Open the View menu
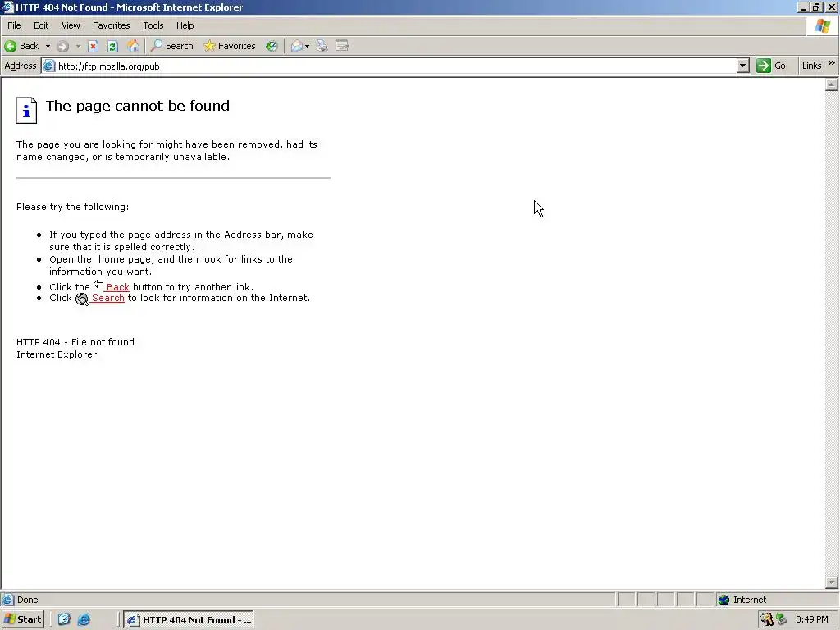840x630 pixels. (x=71, y=25)
